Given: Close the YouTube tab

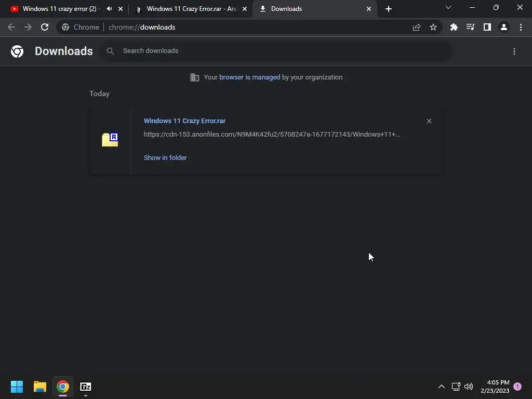Looking at the screenshot, I should (x=121, y=9).
